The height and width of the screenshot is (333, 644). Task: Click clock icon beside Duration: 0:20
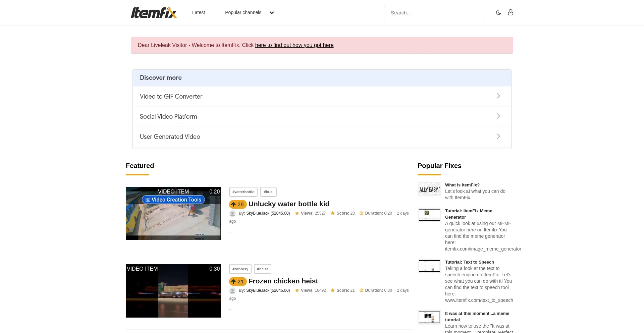361,213
